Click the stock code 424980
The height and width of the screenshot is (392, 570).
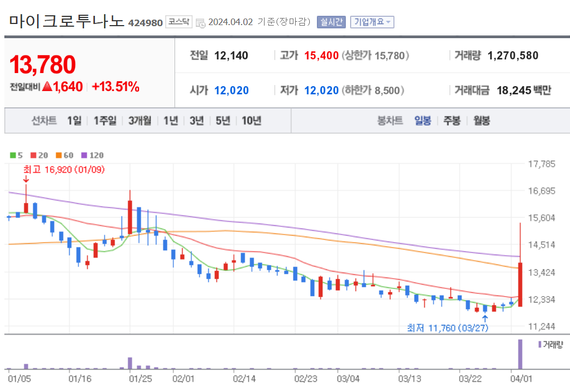(146, 23)
